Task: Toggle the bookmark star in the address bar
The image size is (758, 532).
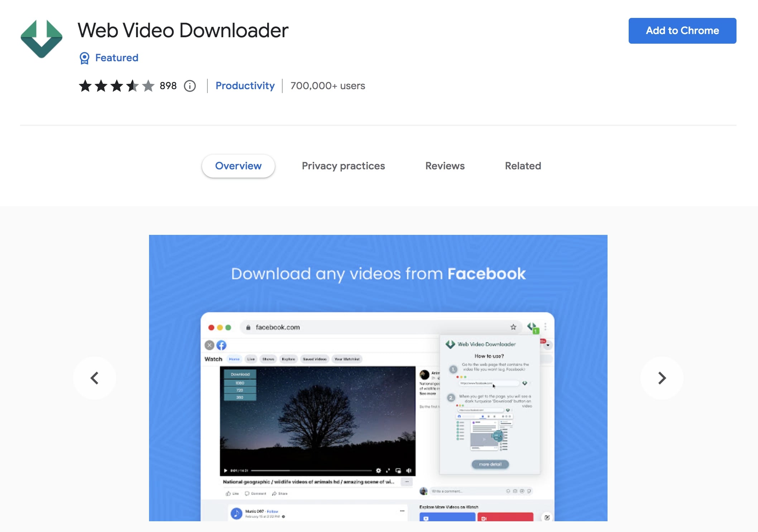Action: click(513, 327)
